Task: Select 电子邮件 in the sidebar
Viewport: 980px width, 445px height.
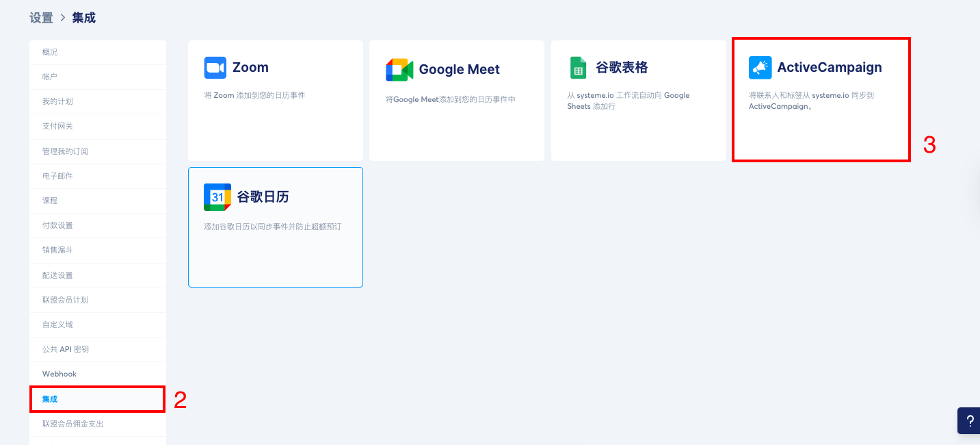Action: (98, 176)
